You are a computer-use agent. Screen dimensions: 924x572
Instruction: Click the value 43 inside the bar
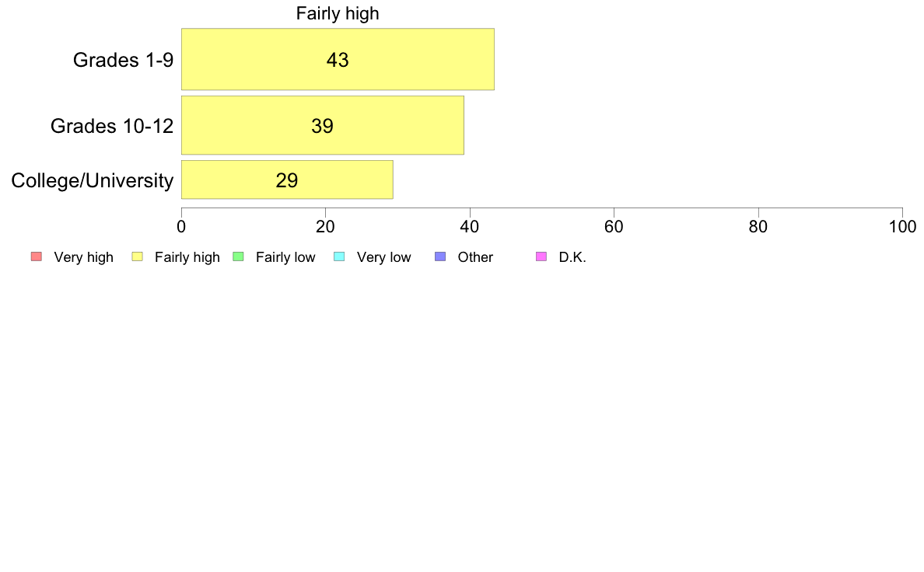pos(338,60)
